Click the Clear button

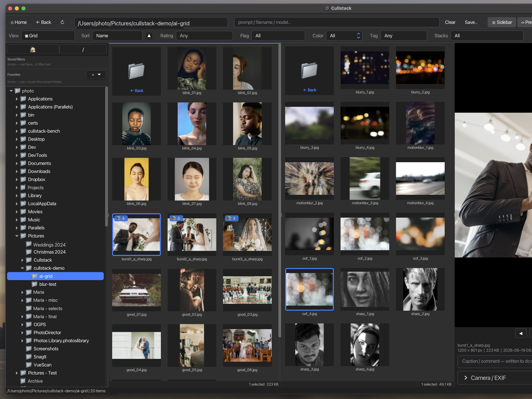pyautogui.click(x=450, y=22)
